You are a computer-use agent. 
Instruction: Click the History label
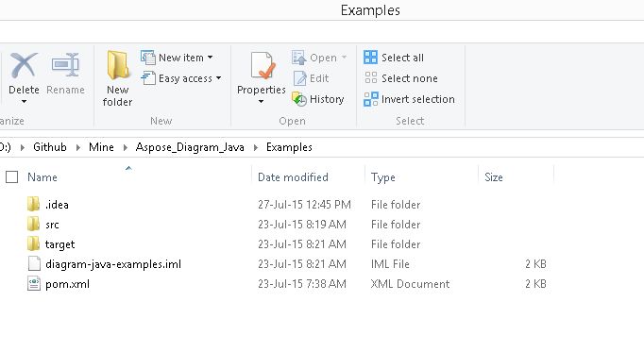click(327, 99)
